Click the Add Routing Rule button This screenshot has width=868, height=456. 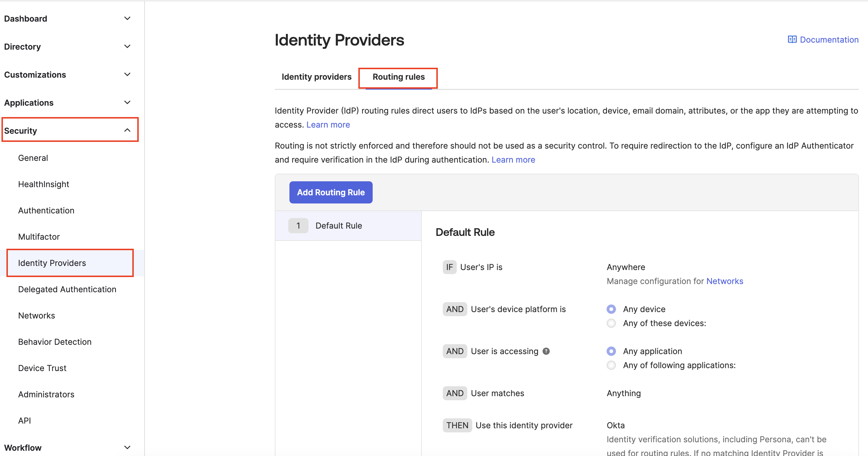click(331, 192)
